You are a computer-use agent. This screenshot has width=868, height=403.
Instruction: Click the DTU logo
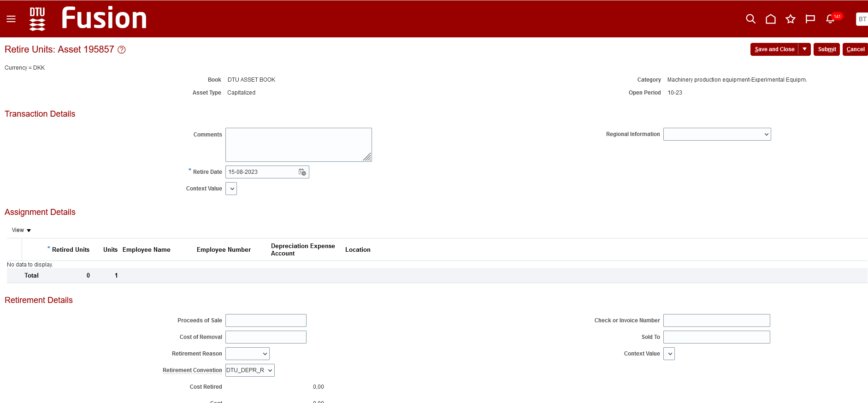(37, 19)
